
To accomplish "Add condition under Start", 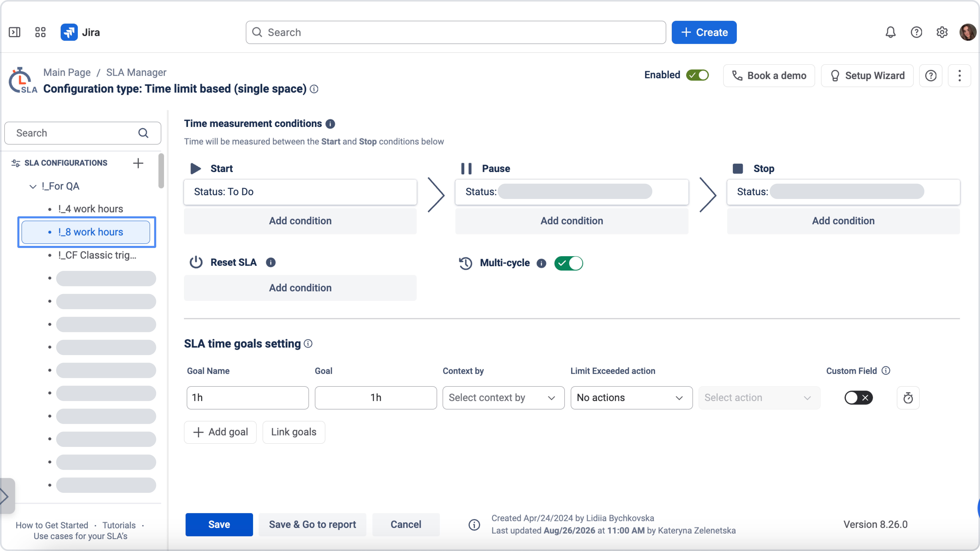I will click(300, 221).
